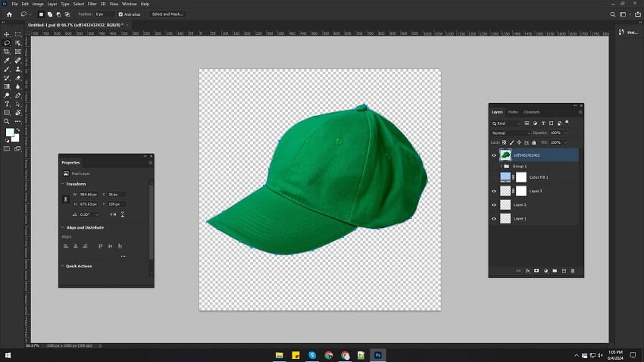
Task: Flip horizontal in Properties panel
Action: 113,214
